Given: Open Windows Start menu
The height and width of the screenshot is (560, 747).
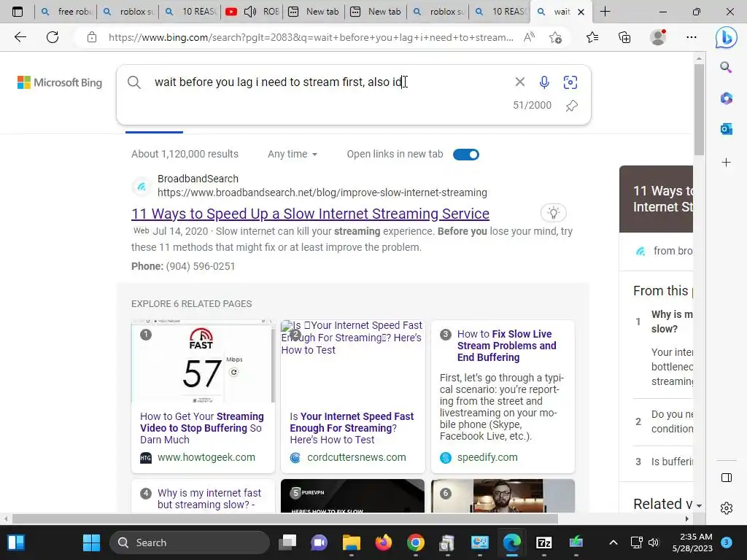Looking at the screenshot, I should pyautogui.click(x=91, y=542).
